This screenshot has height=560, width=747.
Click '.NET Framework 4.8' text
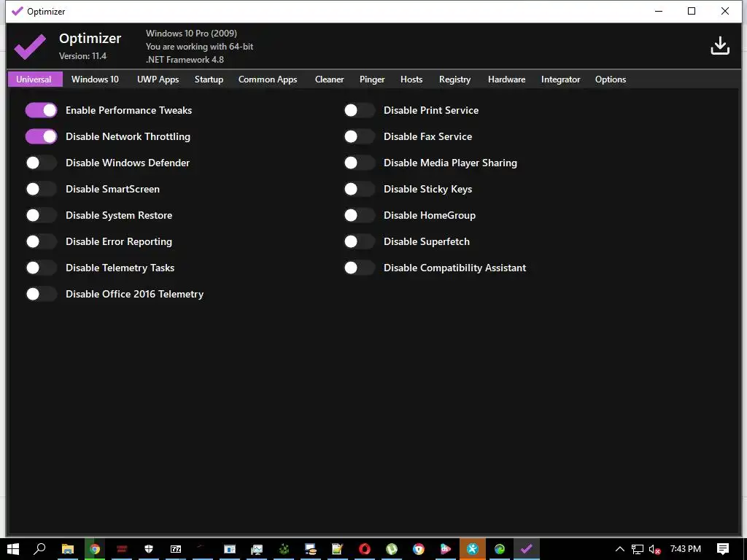click(x=185, y=60)
